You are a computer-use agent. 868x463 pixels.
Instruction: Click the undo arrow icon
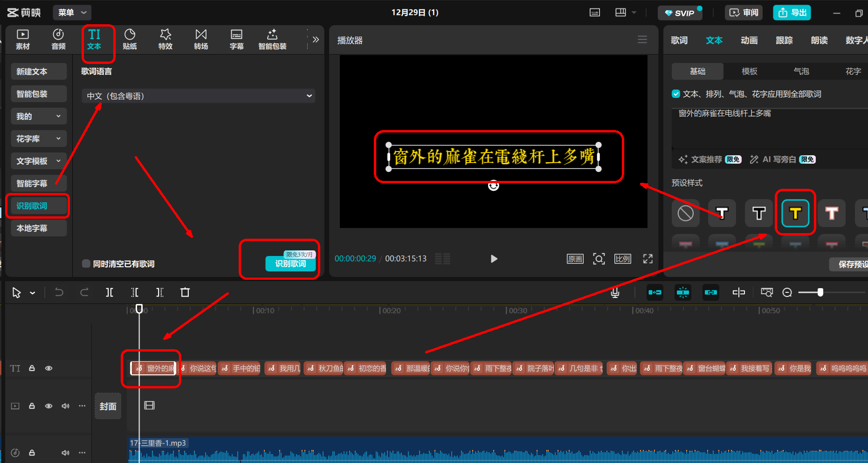59,292
